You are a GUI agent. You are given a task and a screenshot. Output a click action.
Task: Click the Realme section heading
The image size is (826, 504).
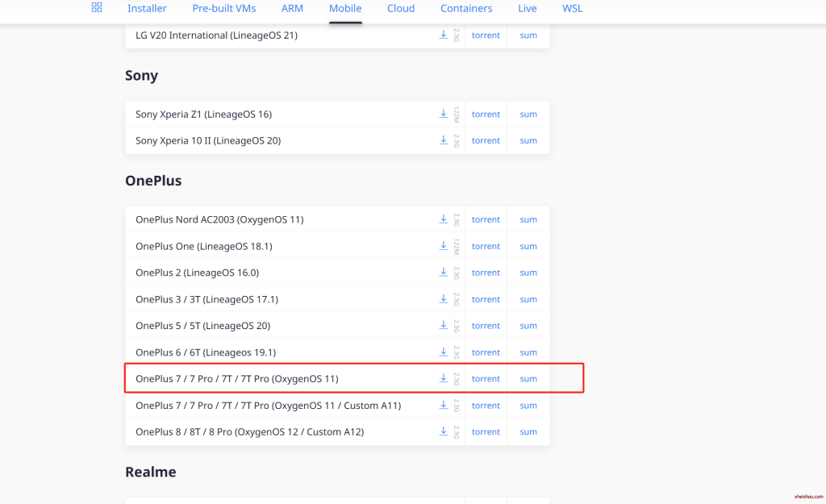point(151,472)
